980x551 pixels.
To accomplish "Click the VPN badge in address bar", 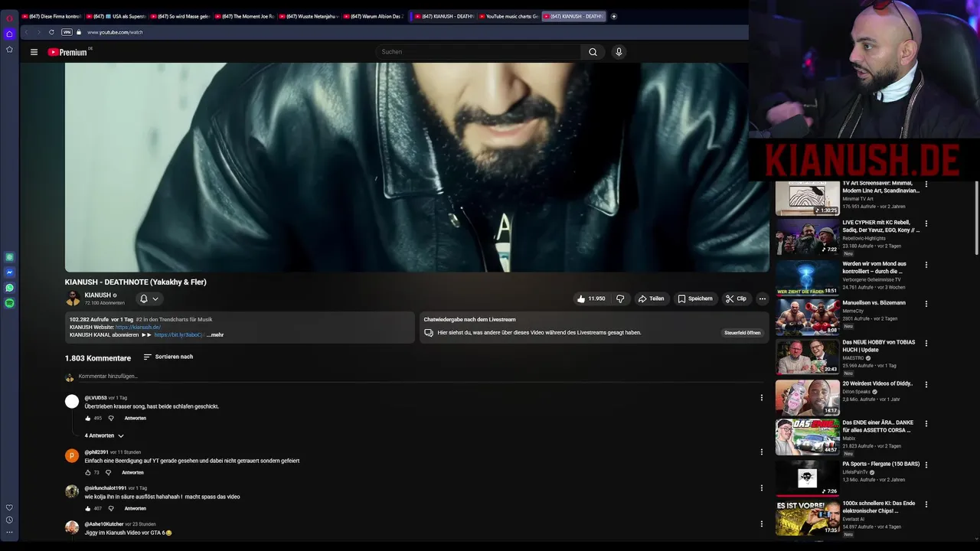I will [67, 32].
